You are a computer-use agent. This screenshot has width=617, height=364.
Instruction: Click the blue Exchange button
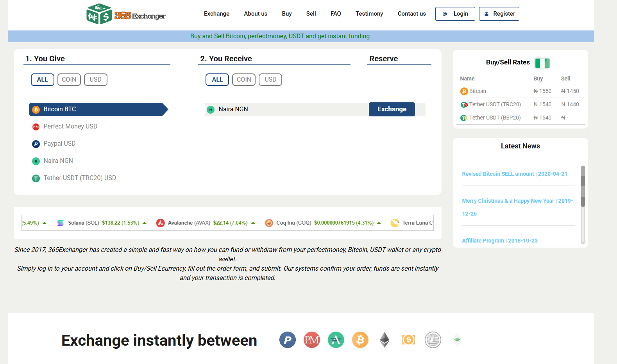[392, 109]
